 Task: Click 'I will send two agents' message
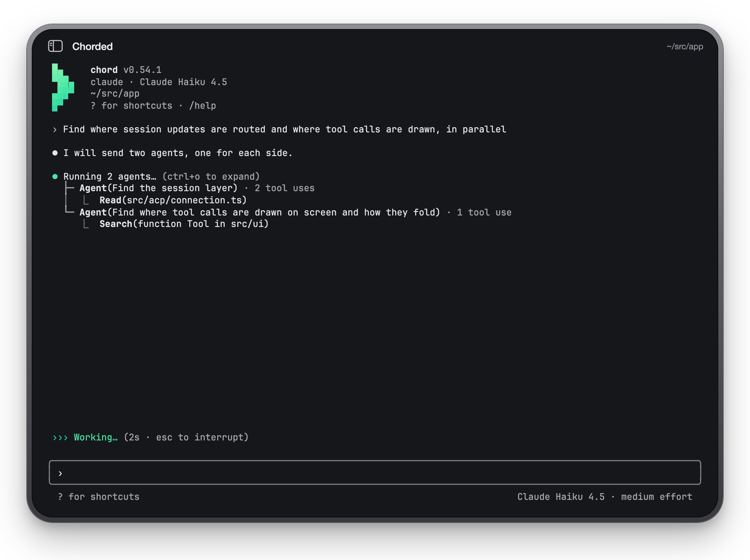pyautogui.click(x=178, y=153)
